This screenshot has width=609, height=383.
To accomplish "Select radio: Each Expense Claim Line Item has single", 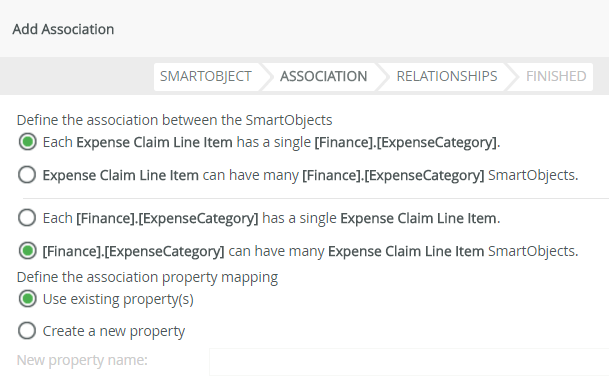I will pos(27,142).
